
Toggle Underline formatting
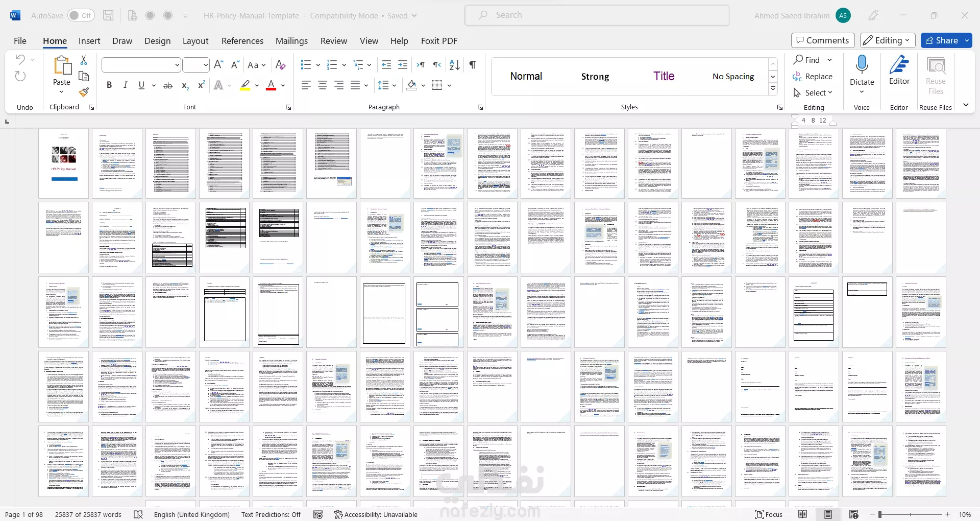point(141,85)
